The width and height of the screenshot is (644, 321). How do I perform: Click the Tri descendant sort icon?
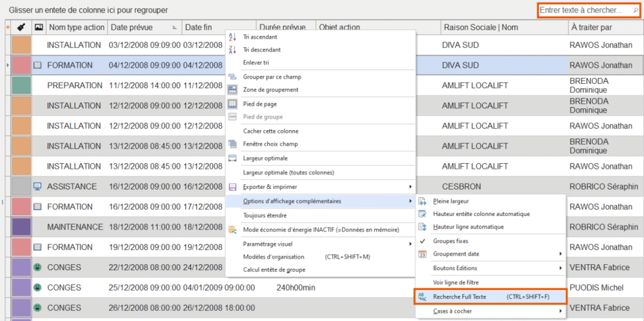pyautogui.click(x=232, y=50)
